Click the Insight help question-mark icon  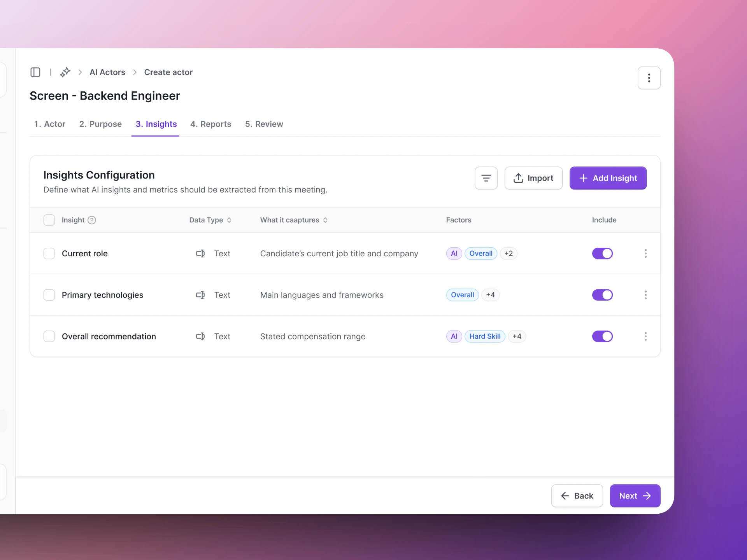pyautogui.click(x=92, y=220)
